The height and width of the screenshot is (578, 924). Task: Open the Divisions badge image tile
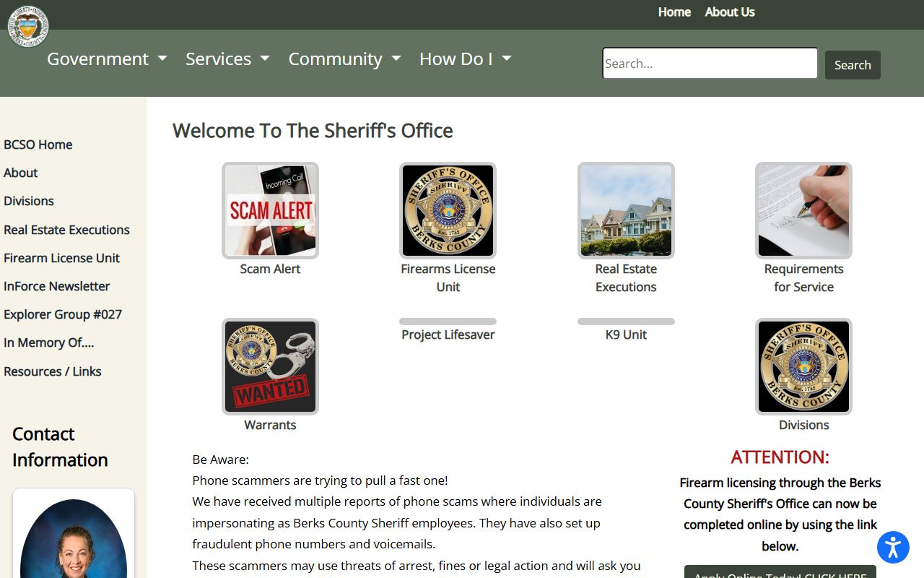pyautogui.click(x=803, y=366)
